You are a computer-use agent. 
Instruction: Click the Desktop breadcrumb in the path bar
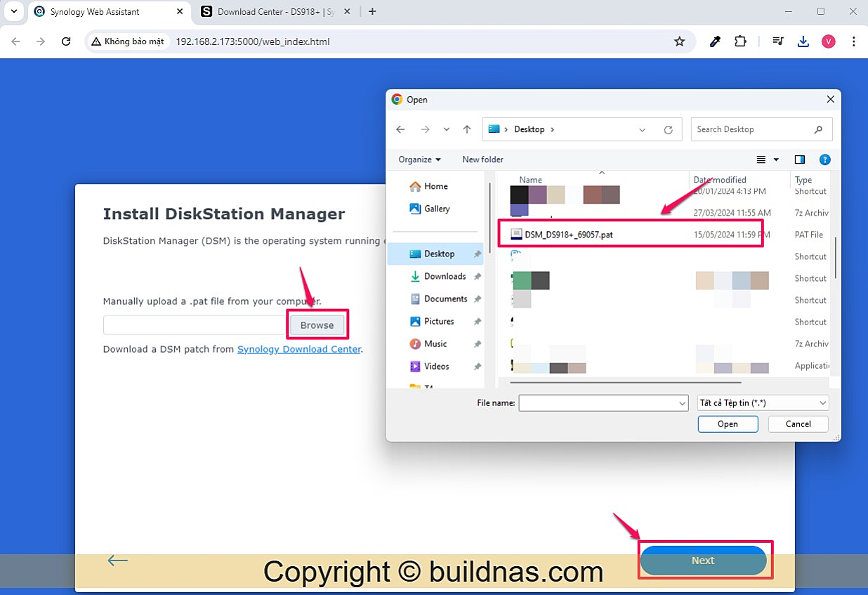(x=529, y=129)
